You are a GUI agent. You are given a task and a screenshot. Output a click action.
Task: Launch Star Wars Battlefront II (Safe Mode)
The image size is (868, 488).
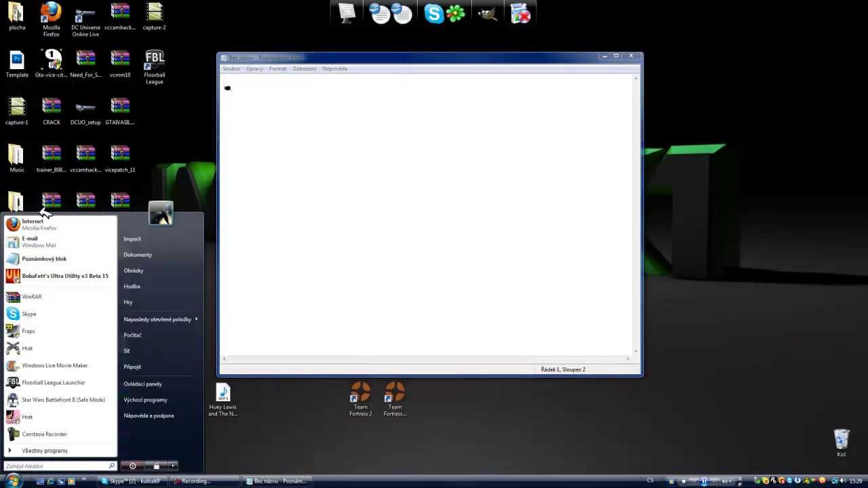pos(60,400)
